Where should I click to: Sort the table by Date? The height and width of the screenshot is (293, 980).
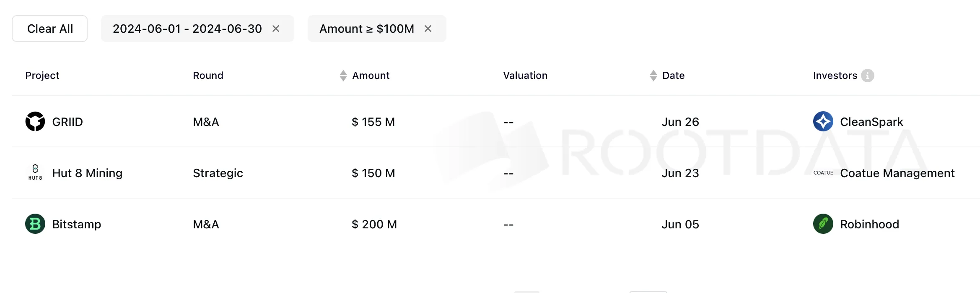click(653, 76)
